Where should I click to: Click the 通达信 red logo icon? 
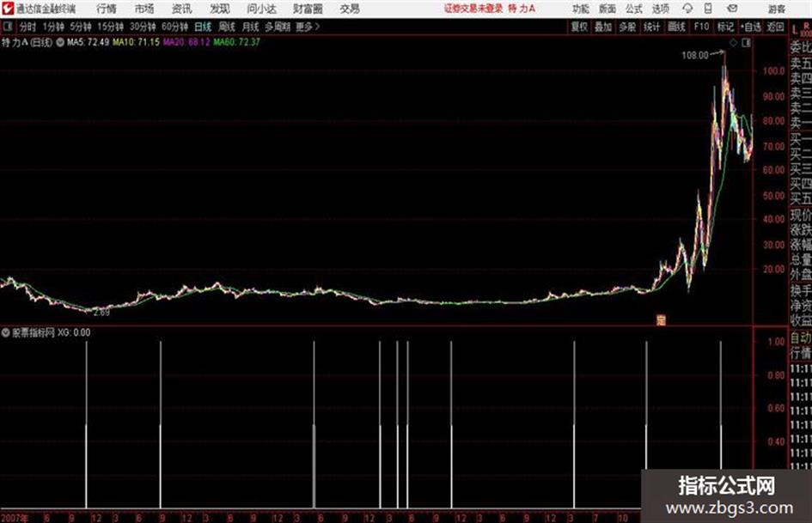7,9
